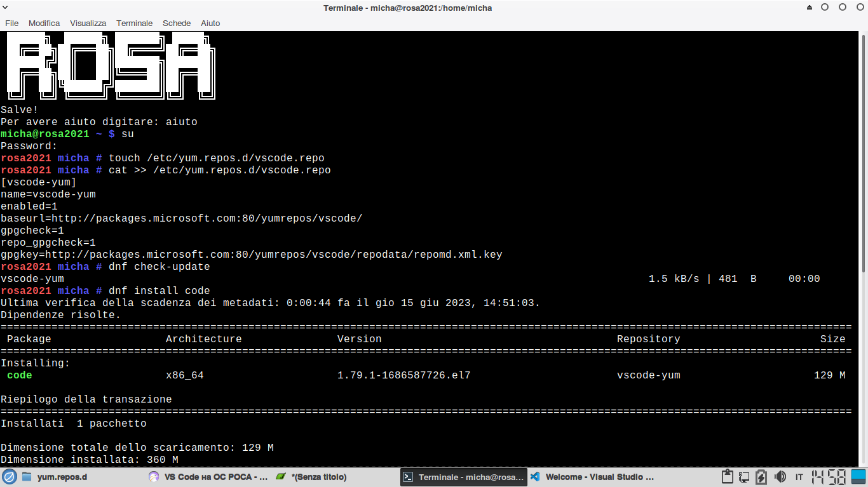Click the 'Password:' prompt line

pyautogui.click(x=29, y=146)
